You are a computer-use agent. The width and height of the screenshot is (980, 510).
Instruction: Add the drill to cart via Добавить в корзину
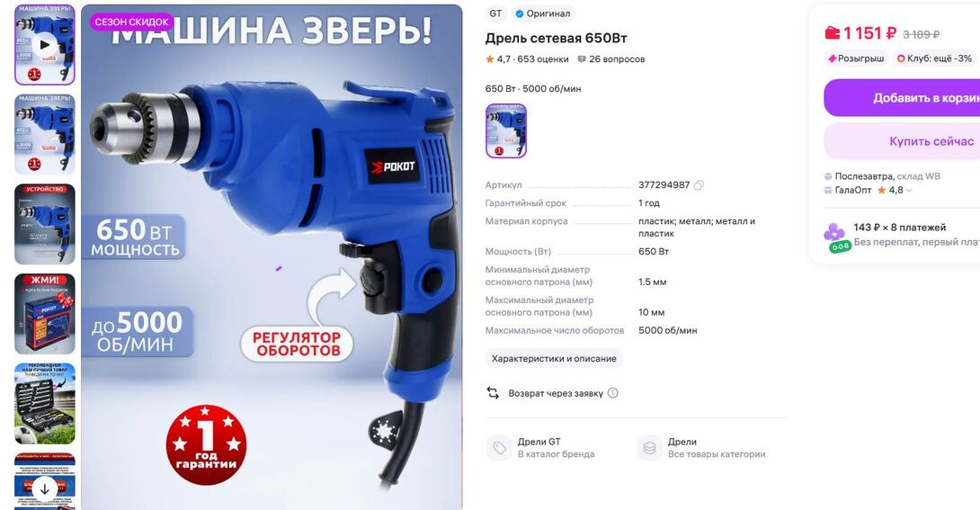(902, 97)
